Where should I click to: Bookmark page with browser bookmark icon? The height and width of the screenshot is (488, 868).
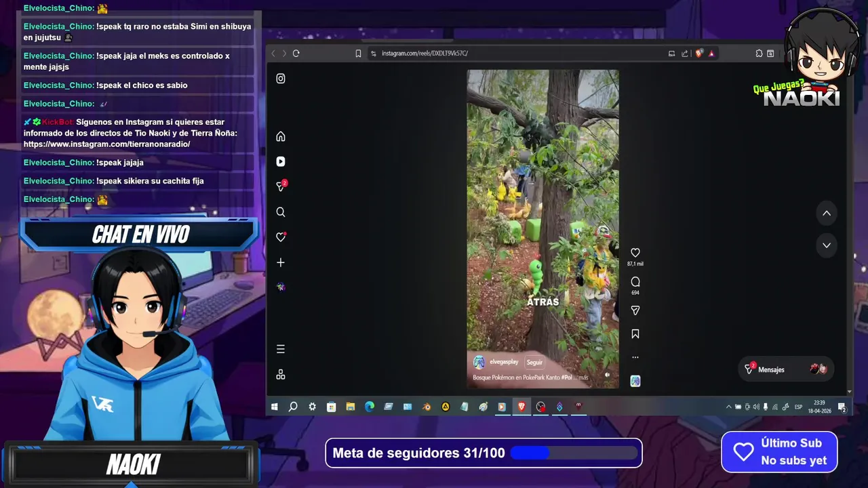pyautogui.click(x=358, y=54)
